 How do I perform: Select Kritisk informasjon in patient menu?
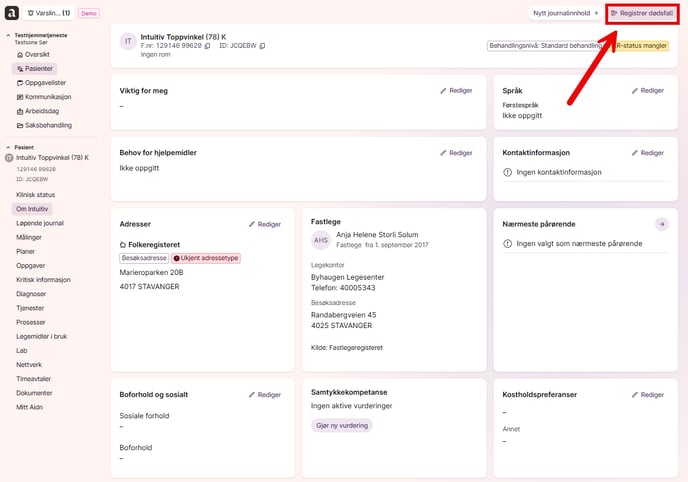click(44, 280)
